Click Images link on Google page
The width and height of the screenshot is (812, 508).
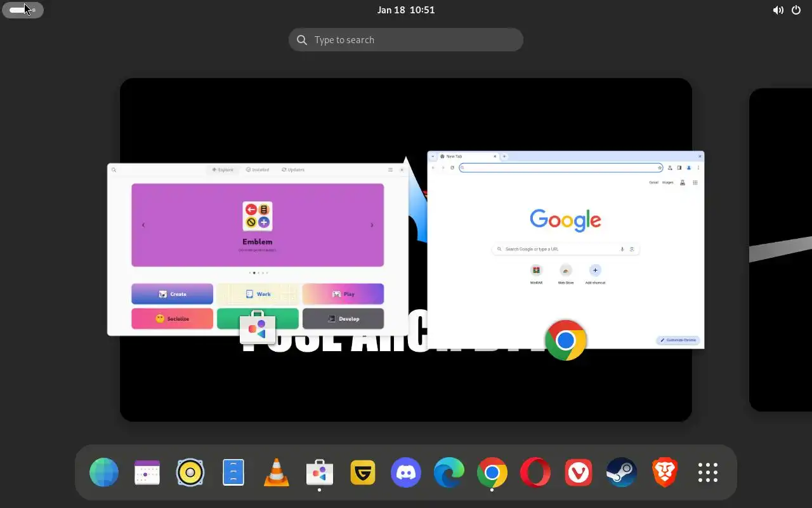(x=668, y=183)
